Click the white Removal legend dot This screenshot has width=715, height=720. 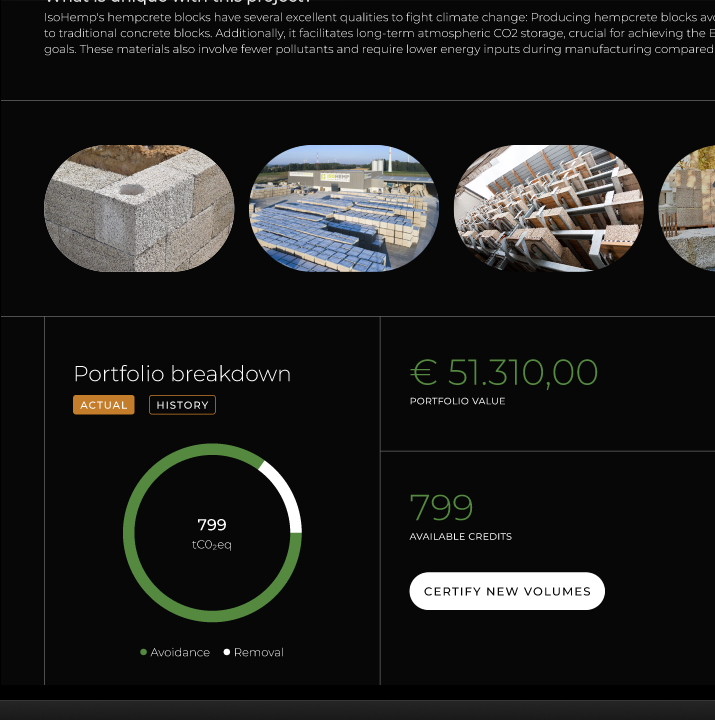[x=227, y=652]
